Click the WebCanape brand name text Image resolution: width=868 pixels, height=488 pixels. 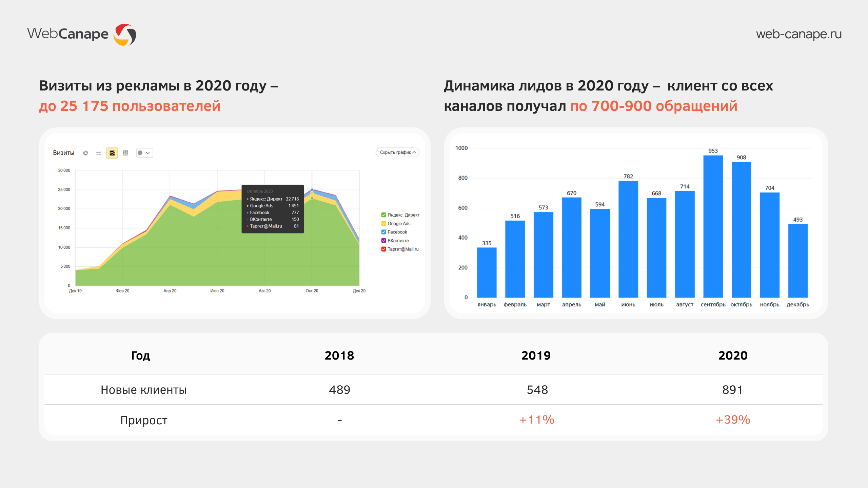coord(68,34)
